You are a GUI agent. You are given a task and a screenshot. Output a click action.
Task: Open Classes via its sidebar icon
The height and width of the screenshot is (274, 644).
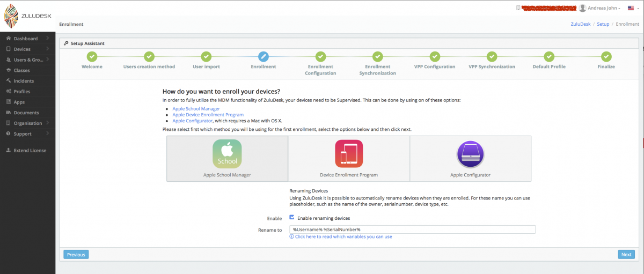[9, 70]
